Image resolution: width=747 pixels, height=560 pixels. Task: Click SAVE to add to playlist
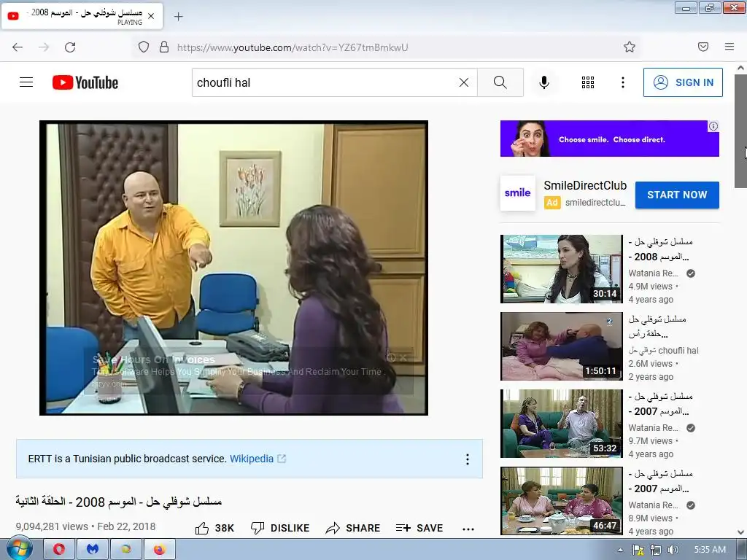tap(419, 528)
